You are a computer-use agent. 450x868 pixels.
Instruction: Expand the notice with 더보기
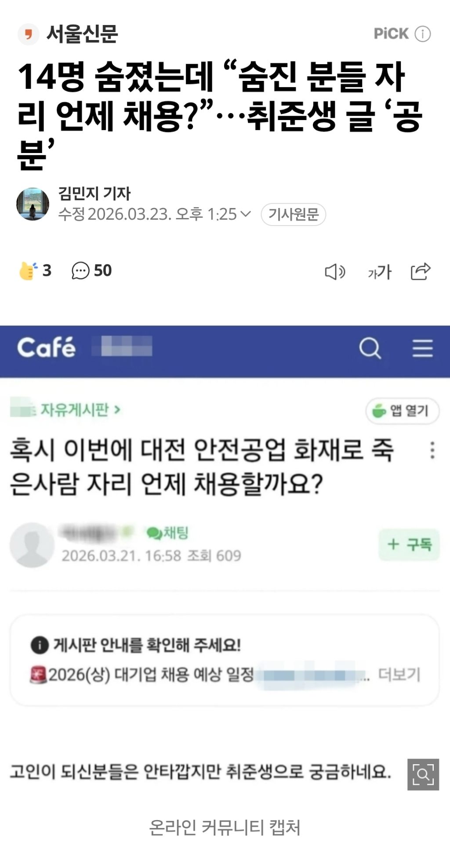tap(399, 674)
